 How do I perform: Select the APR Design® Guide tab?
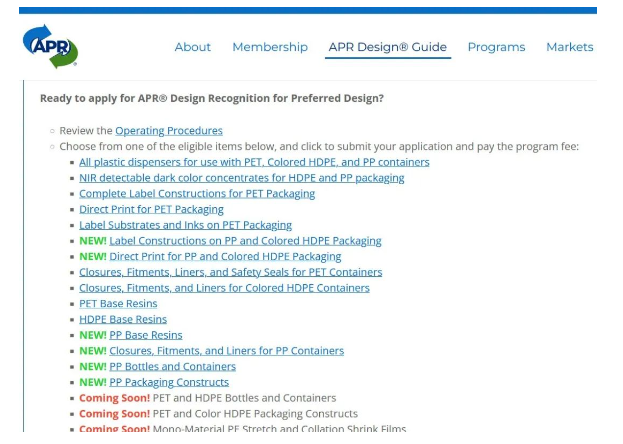pyautogui.click(x=387, y=47)
